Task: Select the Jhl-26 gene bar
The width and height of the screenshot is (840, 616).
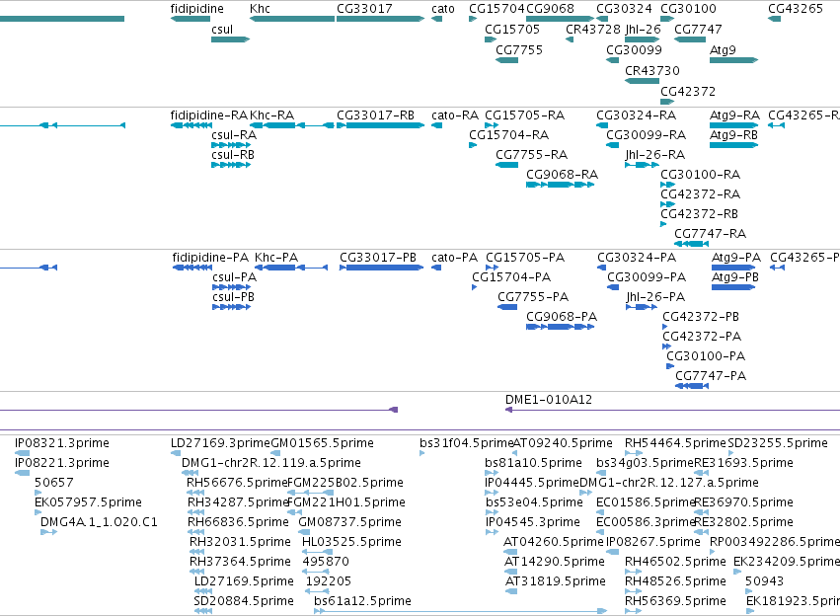Action: point(643,39)
